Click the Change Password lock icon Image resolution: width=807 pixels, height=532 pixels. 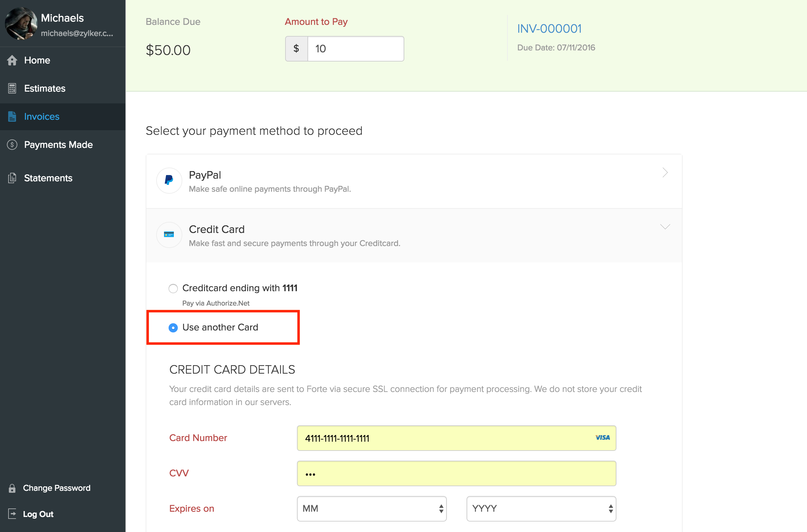pyautogui.click(x=12, y=488)
